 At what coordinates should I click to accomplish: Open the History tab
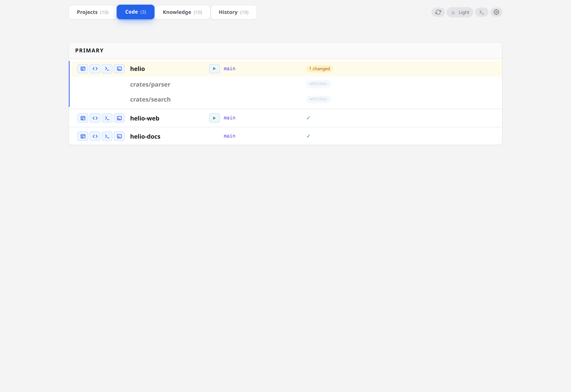[x=233, y=12]
